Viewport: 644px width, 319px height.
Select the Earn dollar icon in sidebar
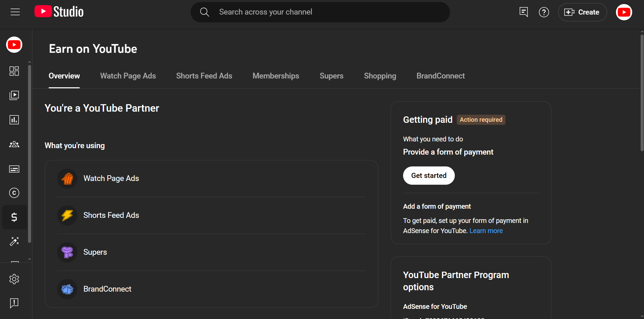14,217
